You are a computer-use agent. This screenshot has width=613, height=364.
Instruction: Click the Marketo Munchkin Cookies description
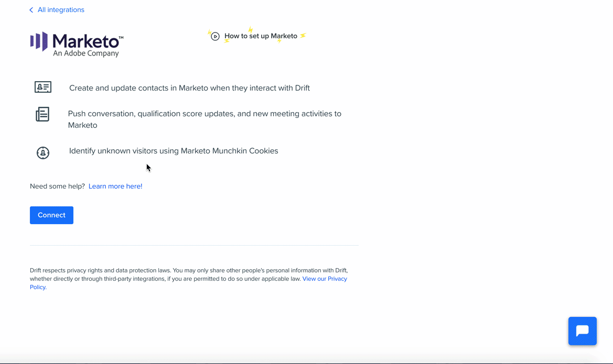pos(174,151)
